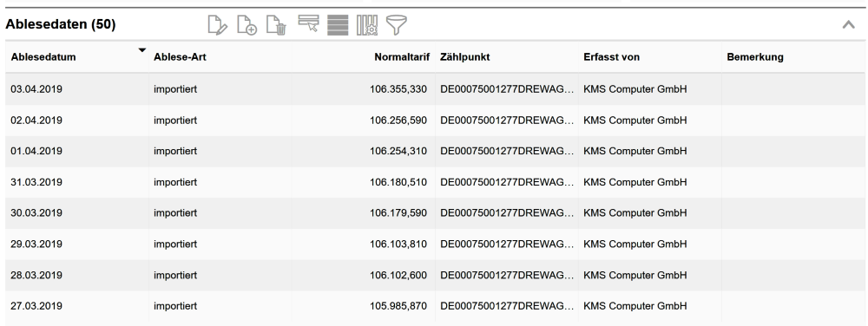Click the Zählpunkt cell in 28.03.2019 row
The image size is (868, 326).
(507, 275)
